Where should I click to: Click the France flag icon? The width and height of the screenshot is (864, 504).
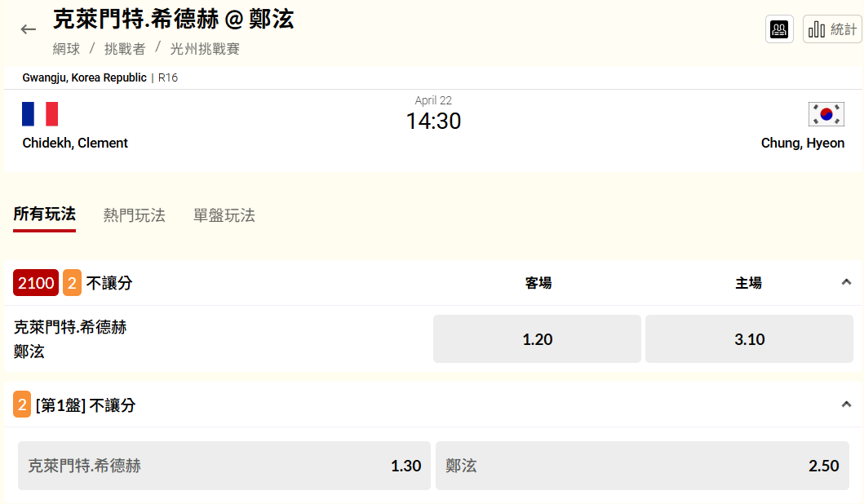[40, 114]
